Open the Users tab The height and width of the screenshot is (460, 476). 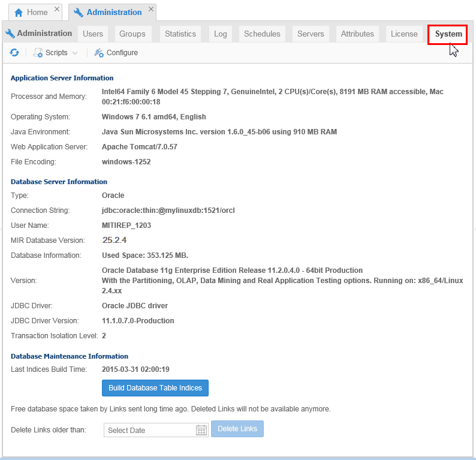point(93,34)
